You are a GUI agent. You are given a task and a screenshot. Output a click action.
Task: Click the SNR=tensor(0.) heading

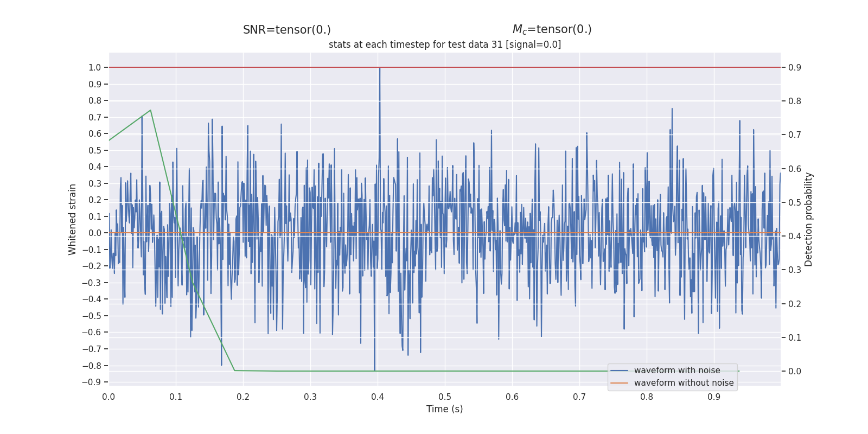tap(286, 30)
